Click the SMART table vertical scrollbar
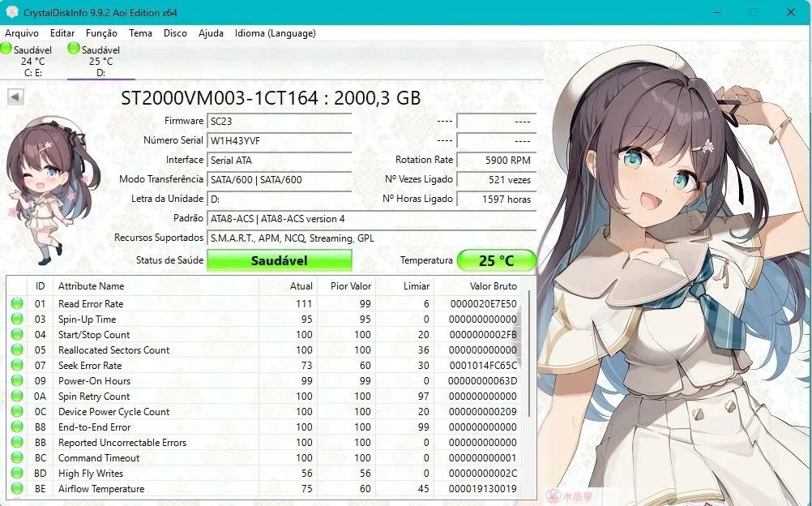 [x=528, y=353]
